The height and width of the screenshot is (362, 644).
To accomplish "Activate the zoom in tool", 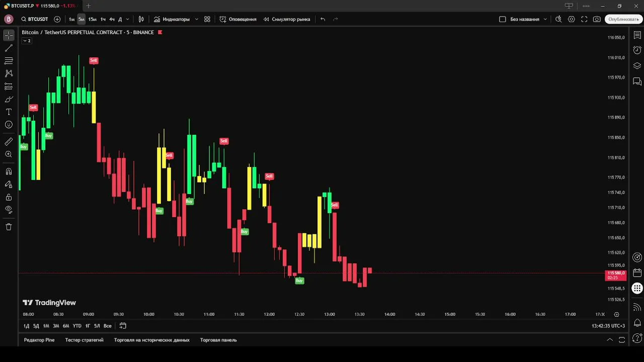I will [x=9, y=154].
